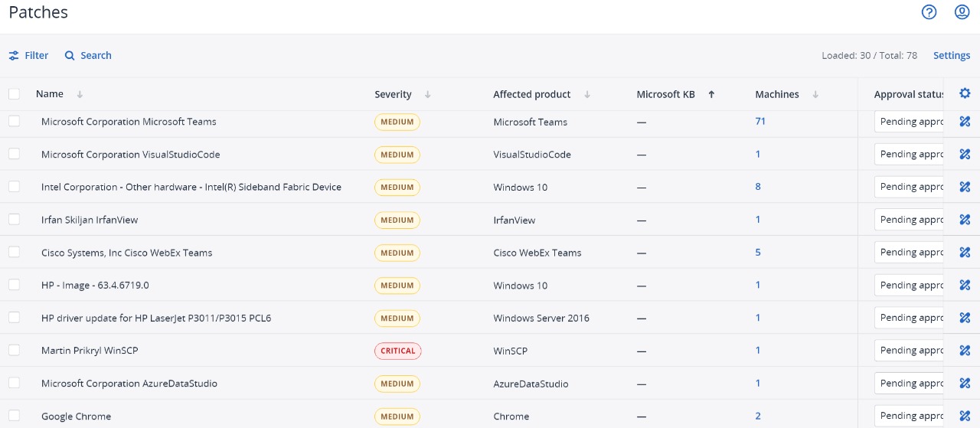Click the Filter sliders icon
980x428 pixels.
(x=14, y=56)
